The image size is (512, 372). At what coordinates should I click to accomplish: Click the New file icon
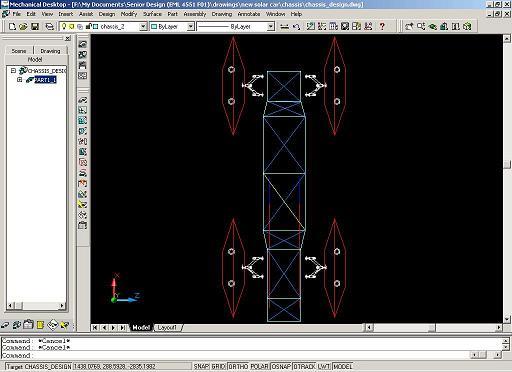[12, 26]
